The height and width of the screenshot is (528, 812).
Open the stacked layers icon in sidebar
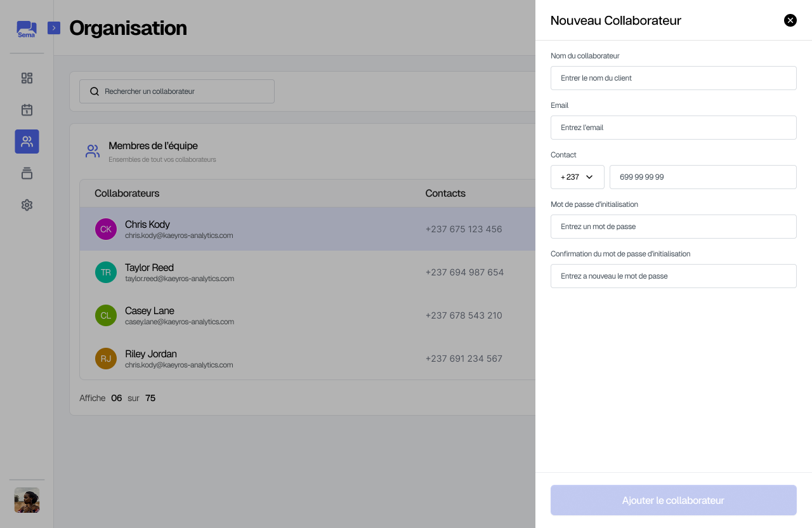coord(27,173)
